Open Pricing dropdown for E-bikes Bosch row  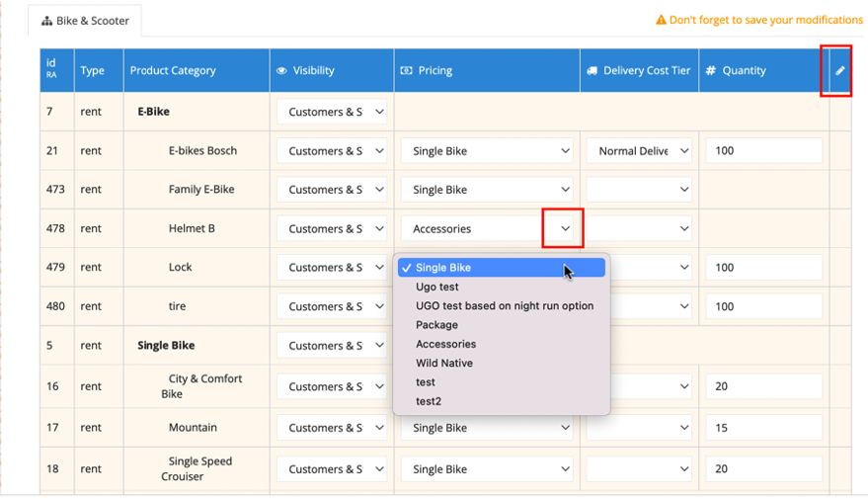[487, 150]
